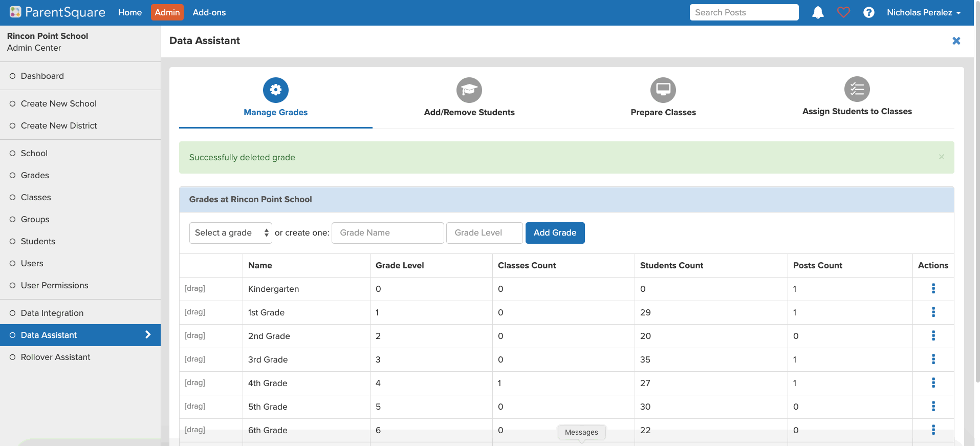Click the Messages popup label

coord(581,432)
